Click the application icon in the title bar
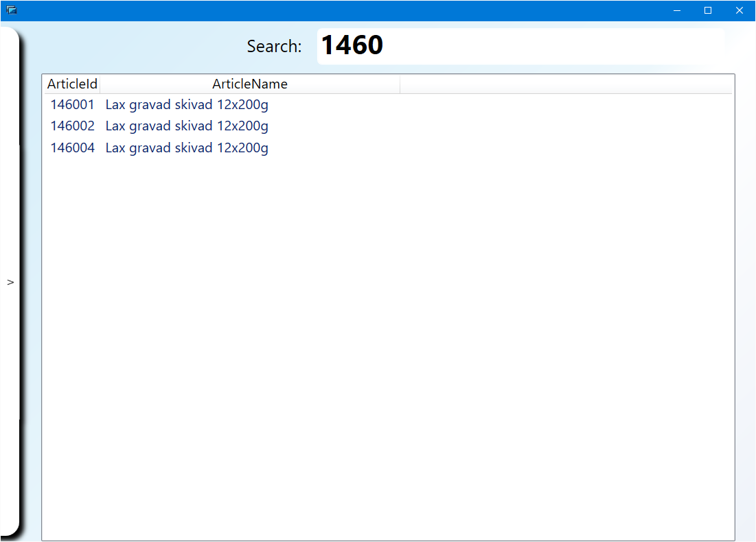Viewport: 756px width, 542px height. coord(11,10)
